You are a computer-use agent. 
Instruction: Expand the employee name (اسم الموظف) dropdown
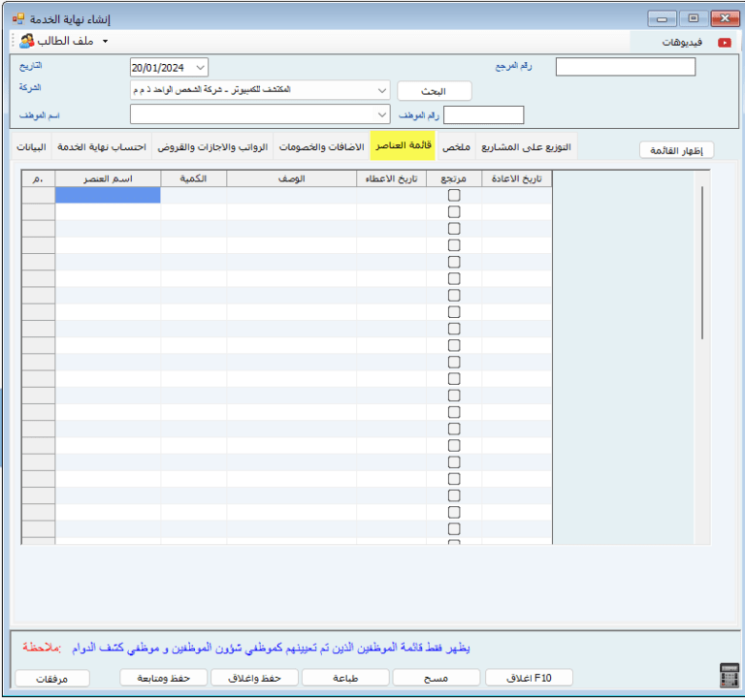[x=380, y=115]
